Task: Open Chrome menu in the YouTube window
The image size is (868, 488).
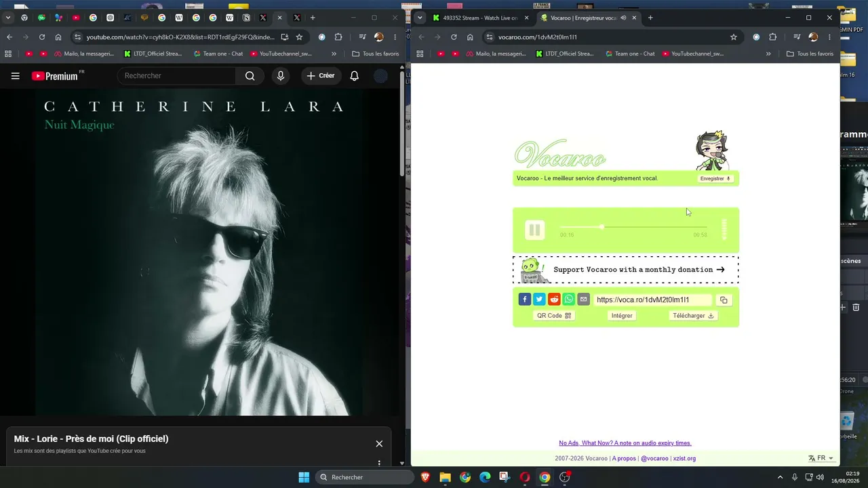Action: point(395,37)
